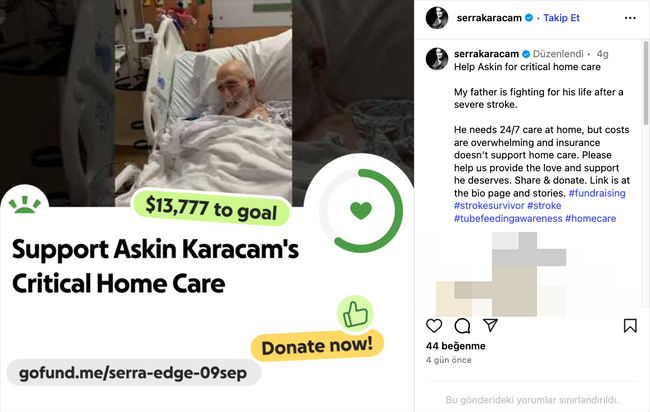
Task: Open more options three-dot menu
Action: [x=630, y=18]
